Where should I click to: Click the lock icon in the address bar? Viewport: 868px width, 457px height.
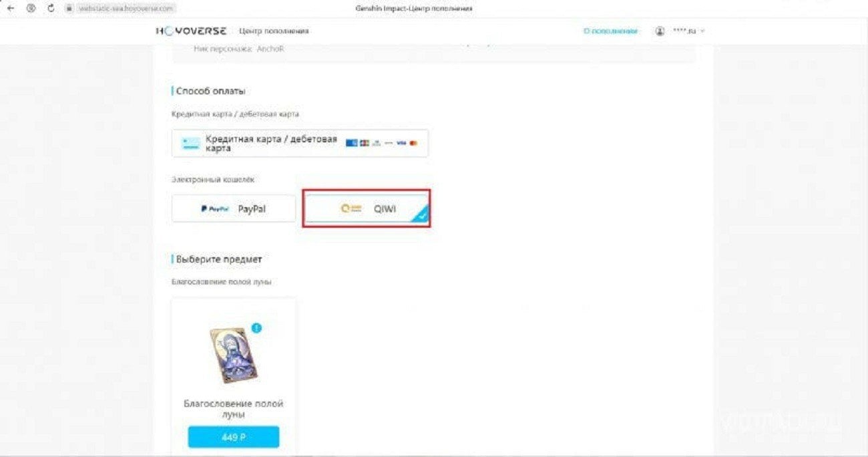coord(69,9)
